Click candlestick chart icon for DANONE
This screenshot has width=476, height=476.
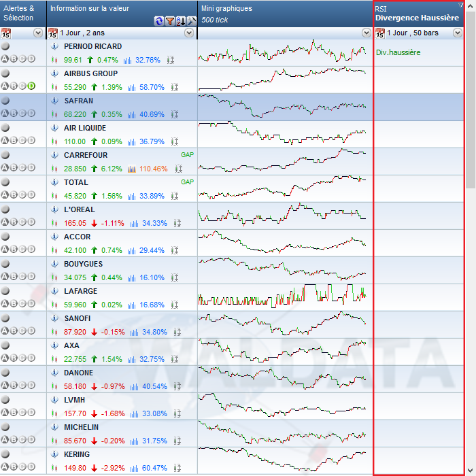[54, 386]
